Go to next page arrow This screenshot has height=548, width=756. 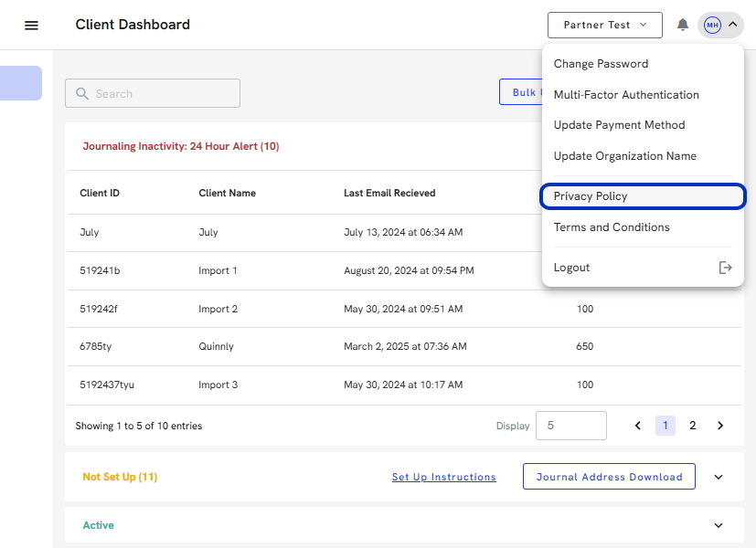(x=720, y=426)
